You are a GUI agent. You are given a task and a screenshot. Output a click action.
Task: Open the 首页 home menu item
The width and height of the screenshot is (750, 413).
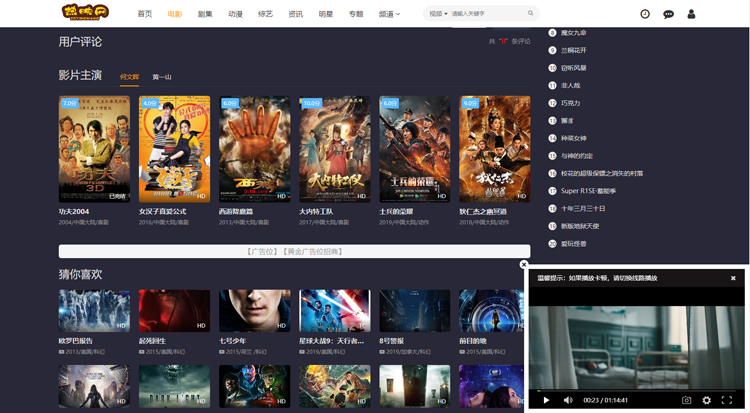[145, 14]
